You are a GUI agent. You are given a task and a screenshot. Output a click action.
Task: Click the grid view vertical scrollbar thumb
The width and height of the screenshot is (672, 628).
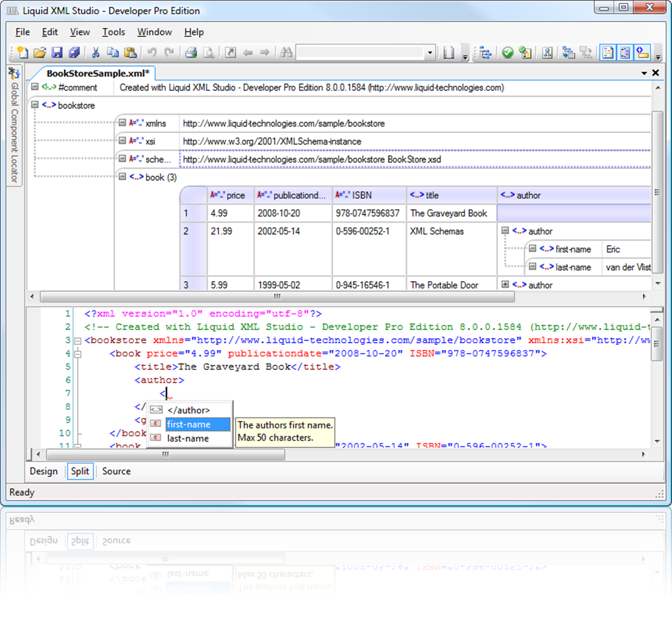(x=657, y=192)
